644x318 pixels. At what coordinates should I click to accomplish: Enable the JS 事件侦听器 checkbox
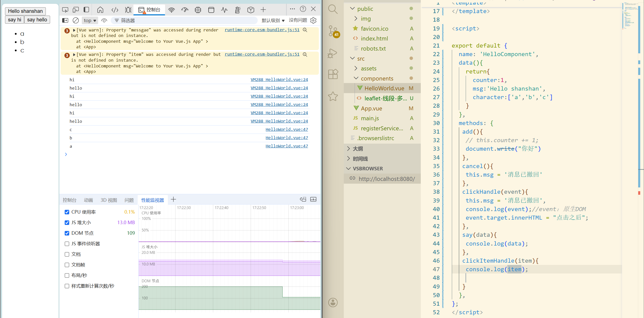coord(67,244)
